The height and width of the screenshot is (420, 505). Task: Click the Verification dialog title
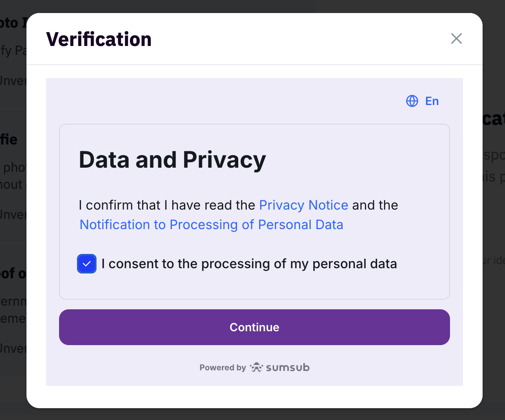point(99,39)
